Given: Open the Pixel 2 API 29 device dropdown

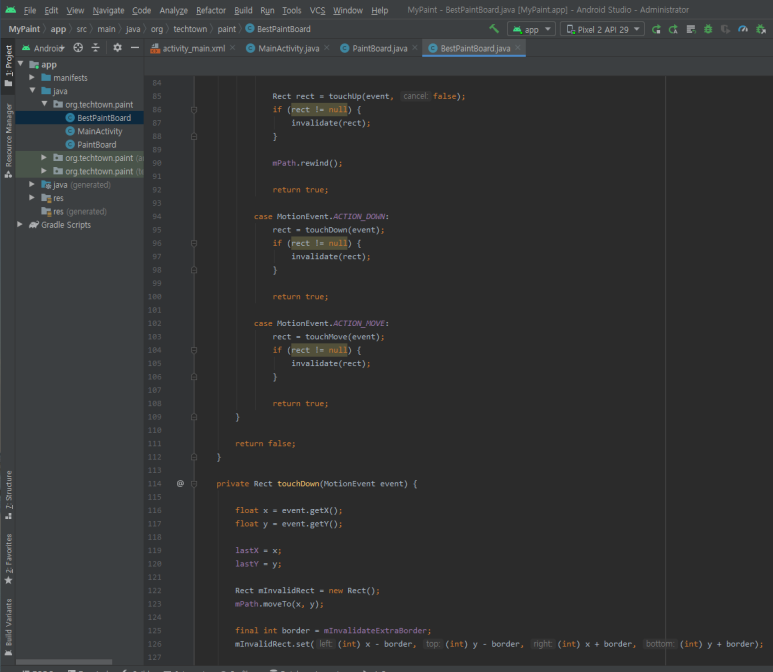Looking at the screenshot, I should pos(603,29).
